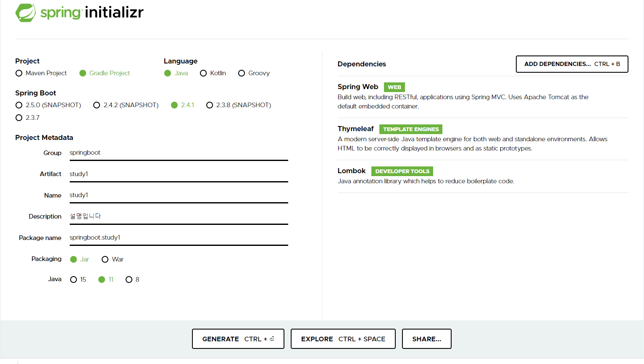Select Gradle Project radio button
The height and width of the screenshot is (364, 644).
[105, 73]
